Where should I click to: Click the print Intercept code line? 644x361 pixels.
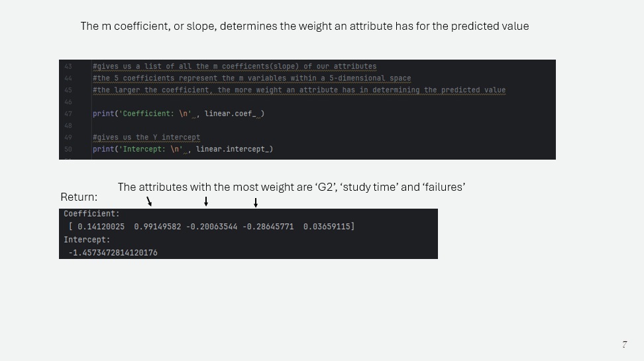click(x=183, y=149)
